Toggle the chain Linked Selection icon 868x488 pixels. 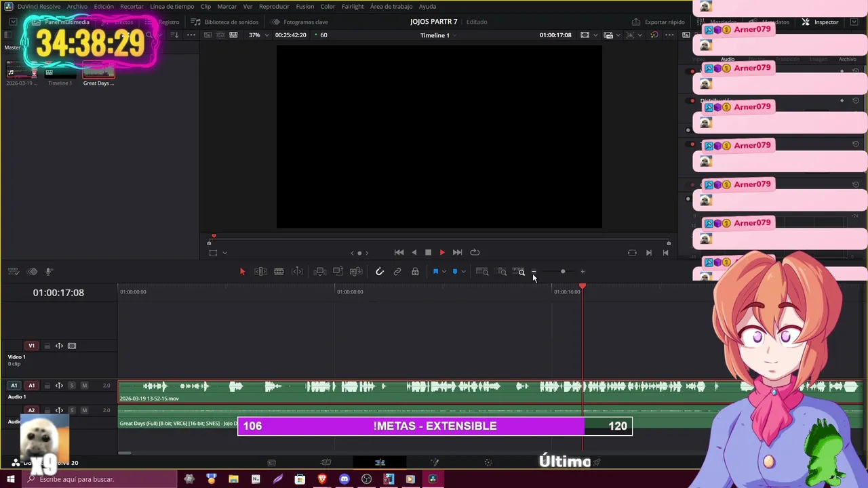(x=397, y=272)
